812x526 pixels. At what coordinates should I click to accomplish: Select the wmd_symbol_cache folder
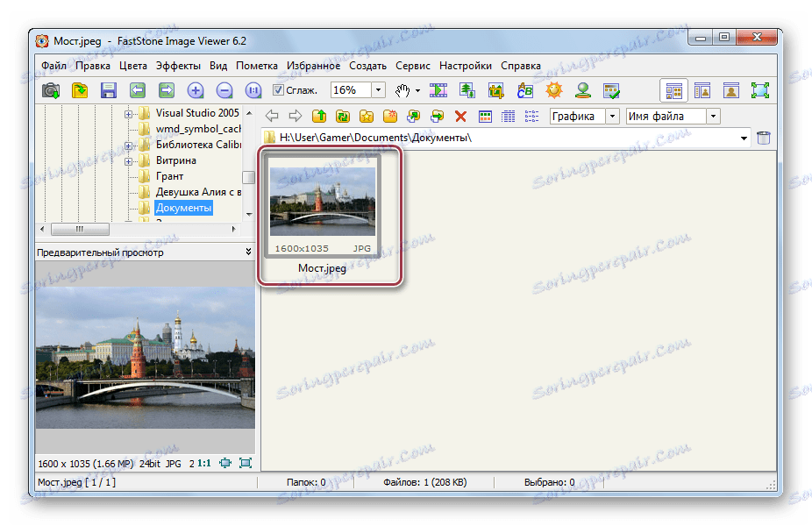tap(198, 128)
